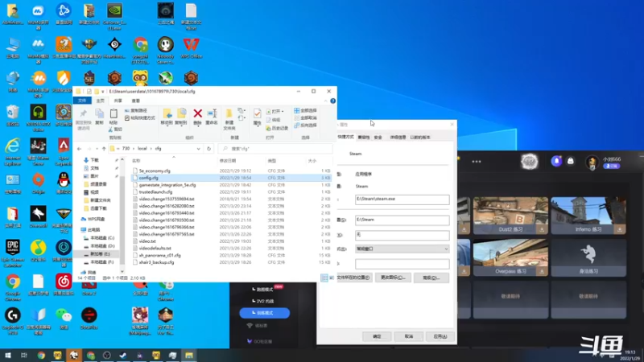Click the Pin to quick access icon

pyautogui.click(x=84, y=113)
